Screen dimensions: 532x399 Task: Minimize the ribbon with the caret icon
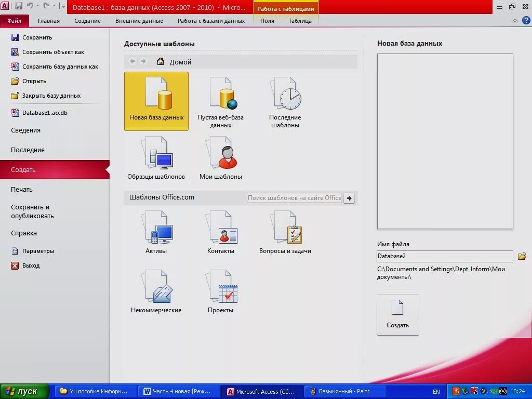515,21
